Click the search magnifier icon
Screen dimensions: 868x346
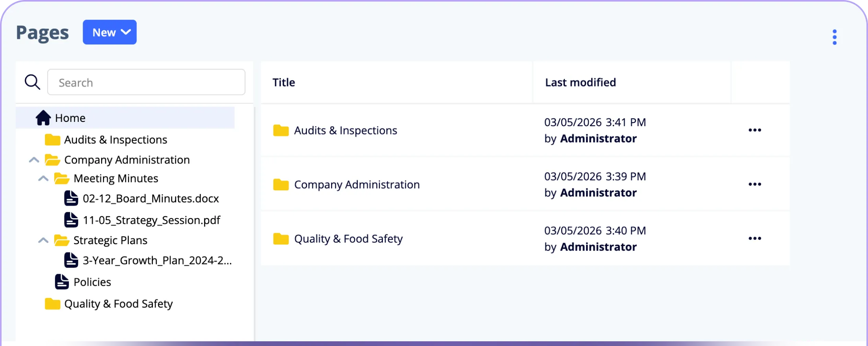32,82
